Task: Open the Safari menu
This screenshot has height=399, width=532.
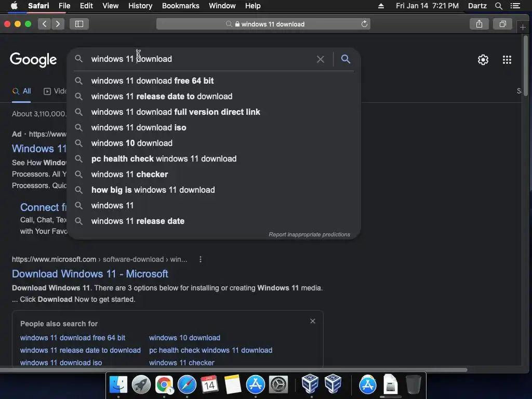Action: click(x=38, y=6)
